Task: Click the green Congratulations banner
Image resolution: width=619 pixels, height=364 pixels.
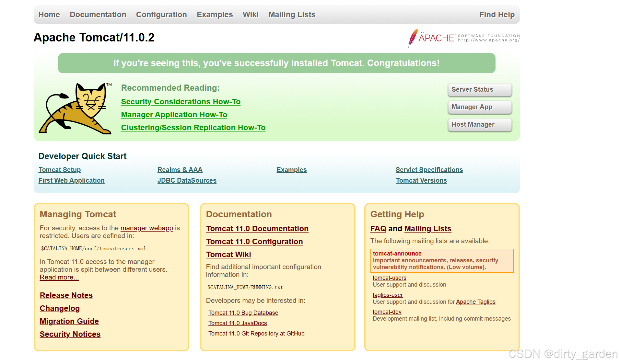Action: pos(276,63)
